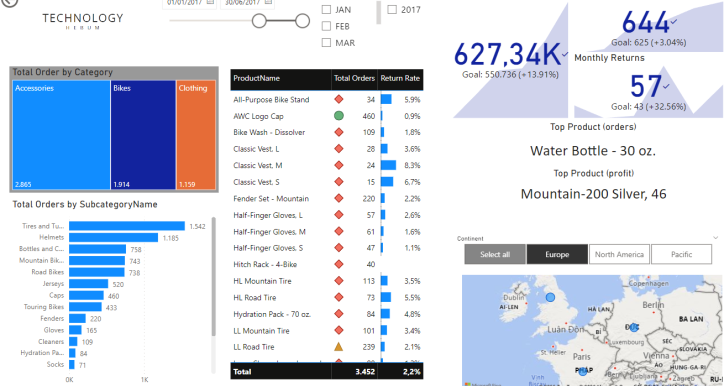The image size is (724, 386).
Task: Select the Tires and Tu... bar
Action: [x=127, y=226]
